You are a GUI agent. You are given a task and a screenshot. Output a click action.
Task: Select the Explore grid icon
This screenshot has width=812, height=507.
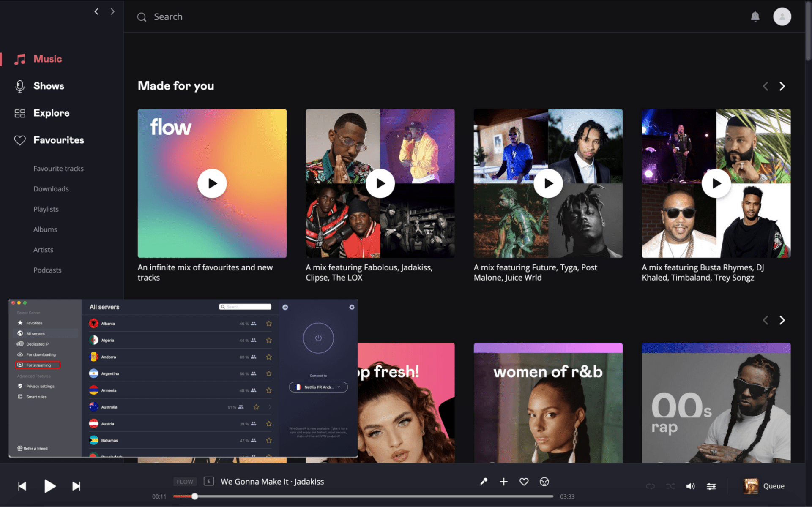point(19,113)
